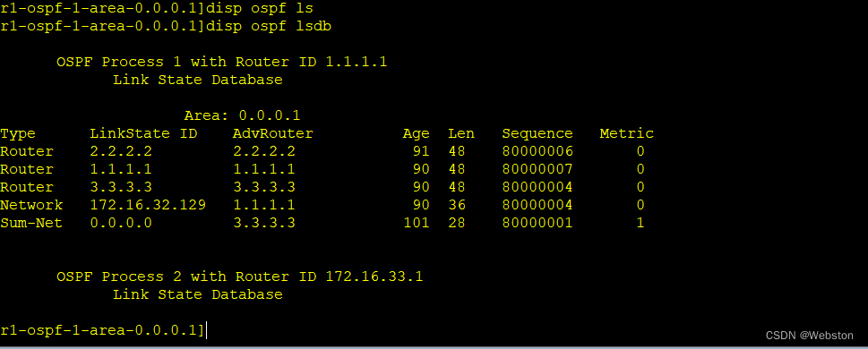The width and height of the screenshot is (868, 349).
Task: Click the command 'disp ospf lsdb'
Action: coord(269,26)
